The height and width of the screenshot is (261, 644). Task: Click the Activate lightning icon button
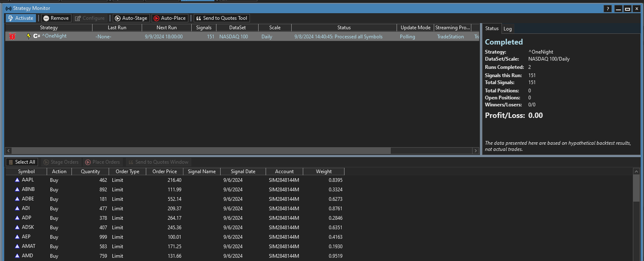click(21, 18)
